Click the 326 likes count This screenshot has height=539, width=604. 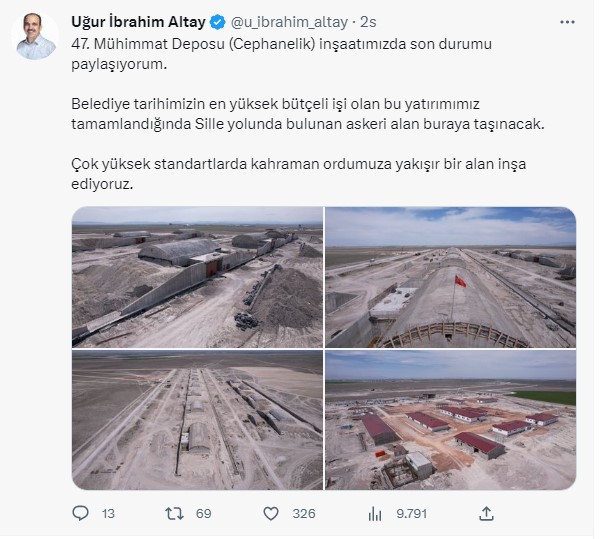point(304,514)
